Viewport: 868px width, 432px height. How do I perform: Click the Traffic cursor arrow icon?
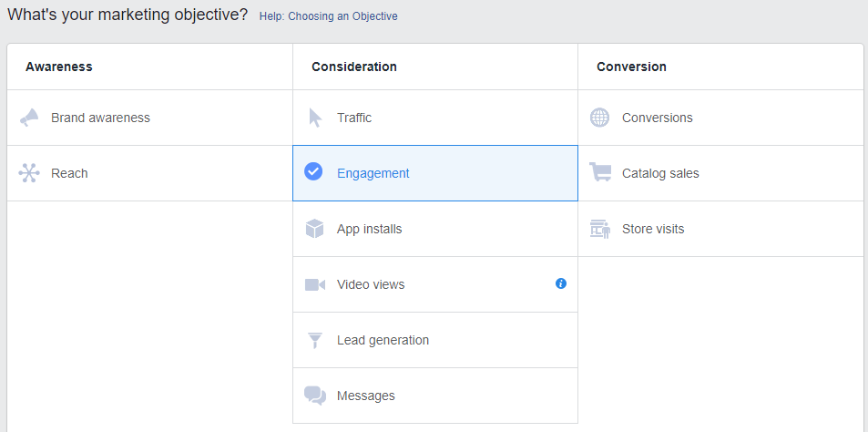coord(315,118)
